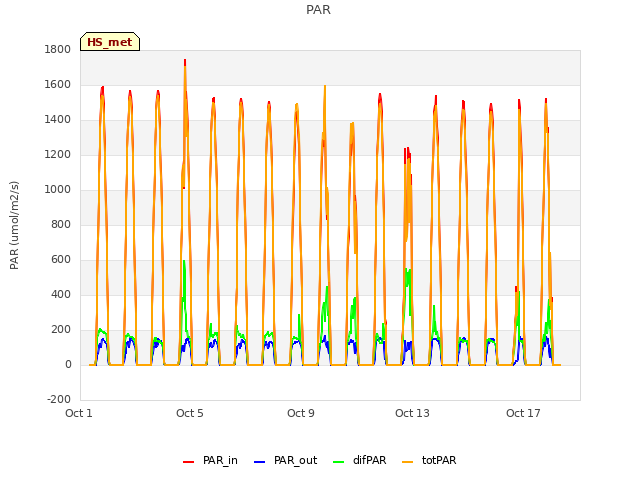
Task: Click the tallest peak above 1700 near Oct 5
Action: pyautogui.click(x=185, y=61)
